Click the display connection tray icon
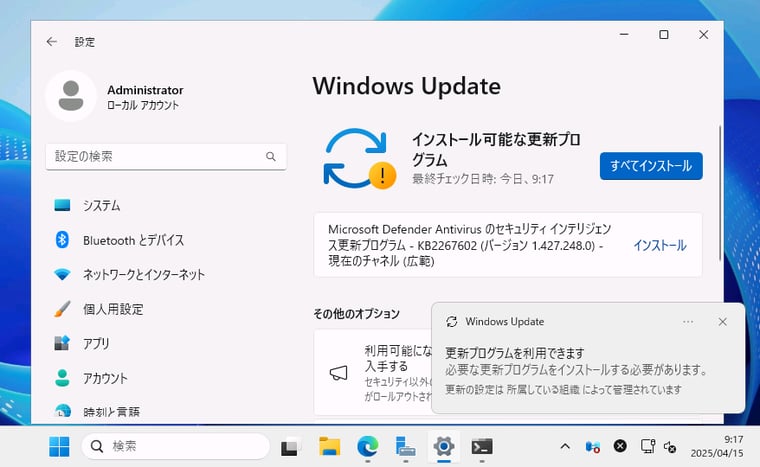760x467 pixels. tap(648, 446)
